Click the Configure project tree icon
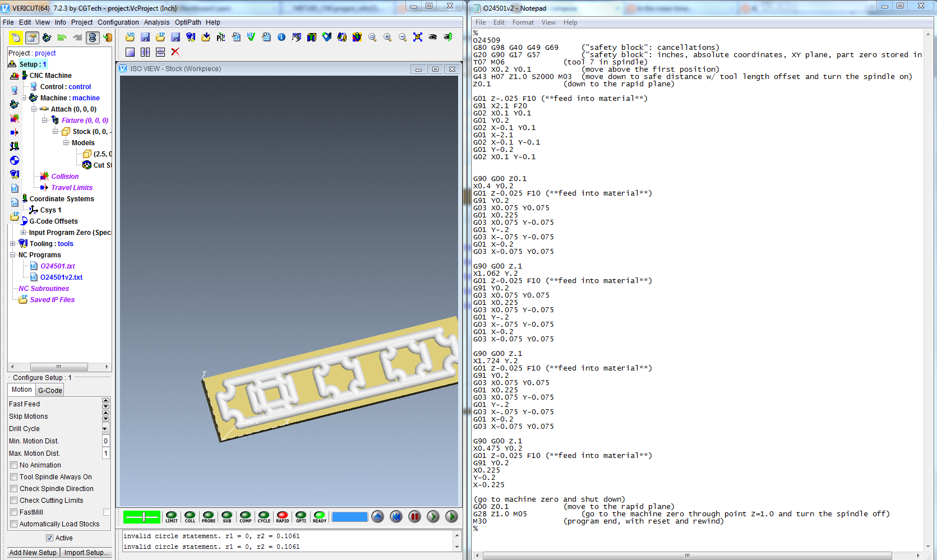 [x=32, y=38]
